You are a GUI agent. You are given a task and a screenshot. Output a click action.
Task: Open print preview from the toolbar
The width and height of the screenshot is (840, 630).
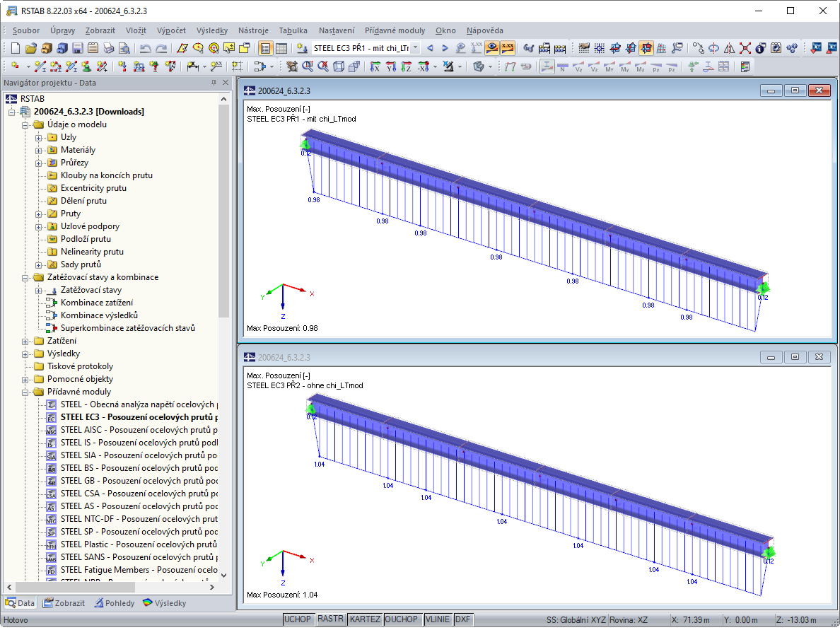pyautogui.click(x=124, y=48)
